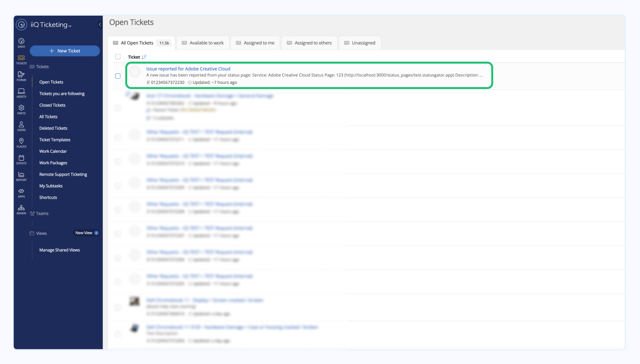Toggle the Ticket column sort order
The height and width of the screenshot is (364, 640).
point(144,57)
